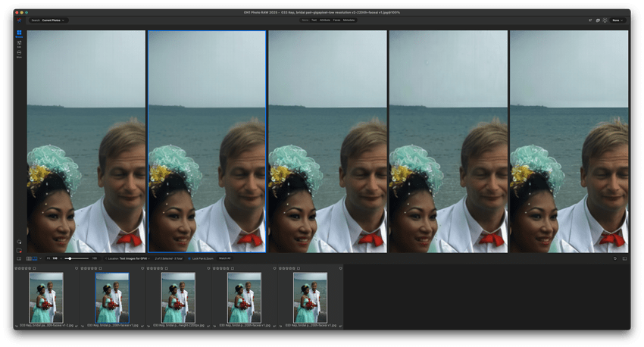Enable Lock Pan & Zoom checkbox
This screenshot has width=644, height=347.
click(189, 258)
